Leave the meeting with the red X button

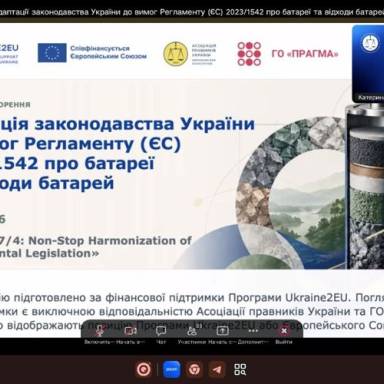click(x=284, y=331)
